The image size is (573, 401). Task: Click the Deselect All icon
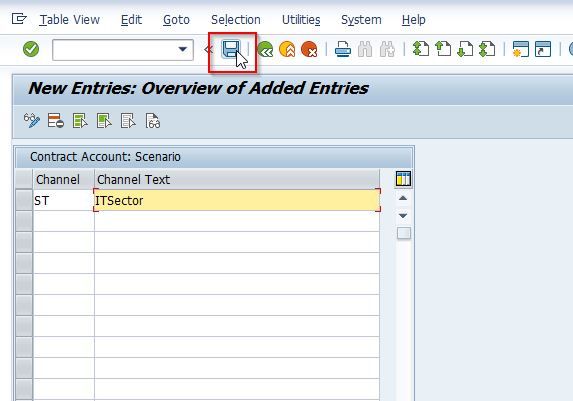tap(128, 121)
